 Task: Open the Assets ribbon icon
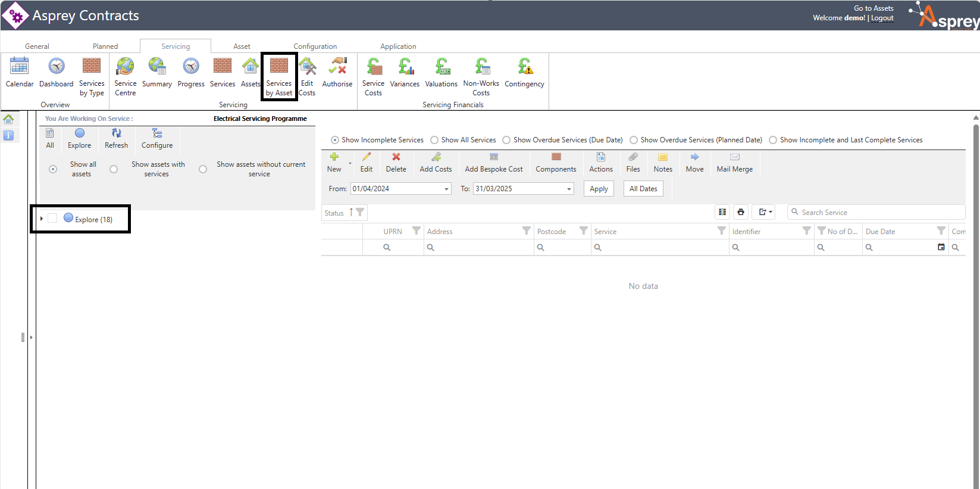coord(251,72)
